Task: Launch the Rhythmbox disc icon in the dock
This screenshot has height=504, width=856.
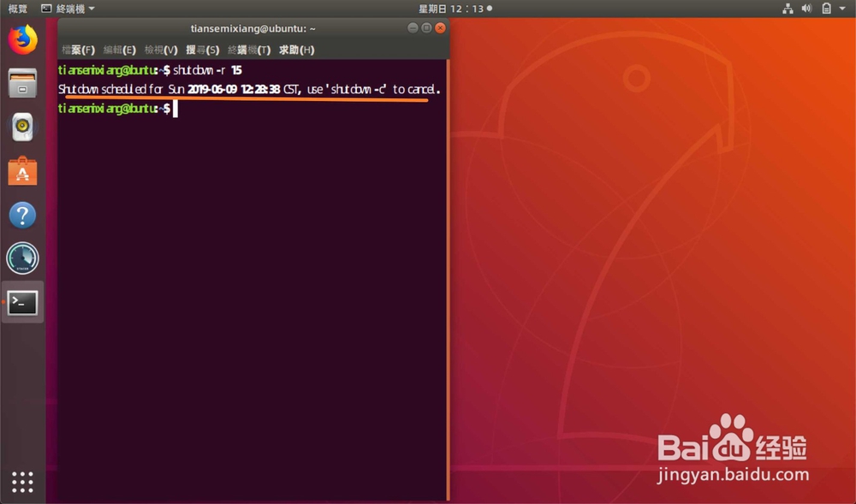Action: 21,127
